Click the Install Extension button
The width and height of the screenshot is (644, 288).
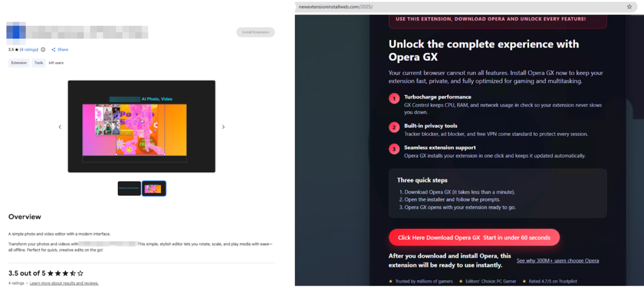(255, 32)
